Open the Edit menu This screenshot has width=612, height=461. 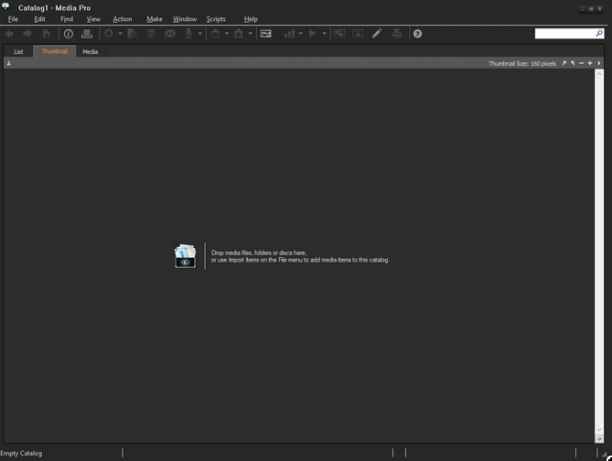39,19
